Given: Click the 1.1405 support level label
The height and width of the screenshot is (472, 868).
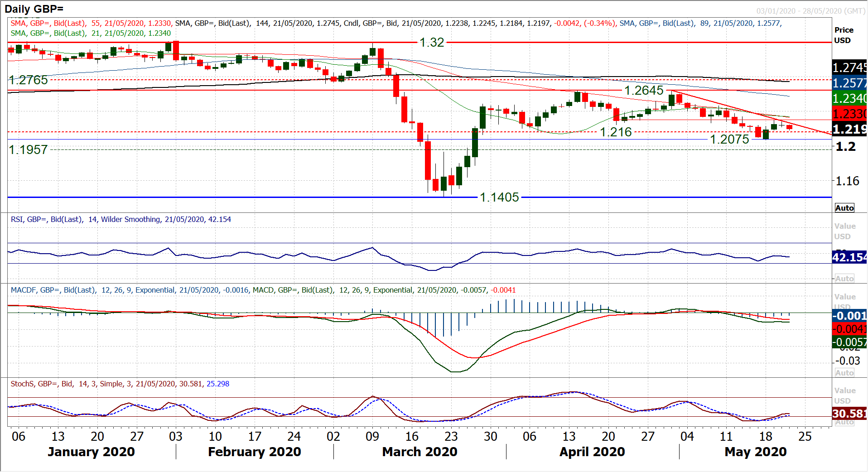Looking at the screenshot, I should [x=499, y=197].
